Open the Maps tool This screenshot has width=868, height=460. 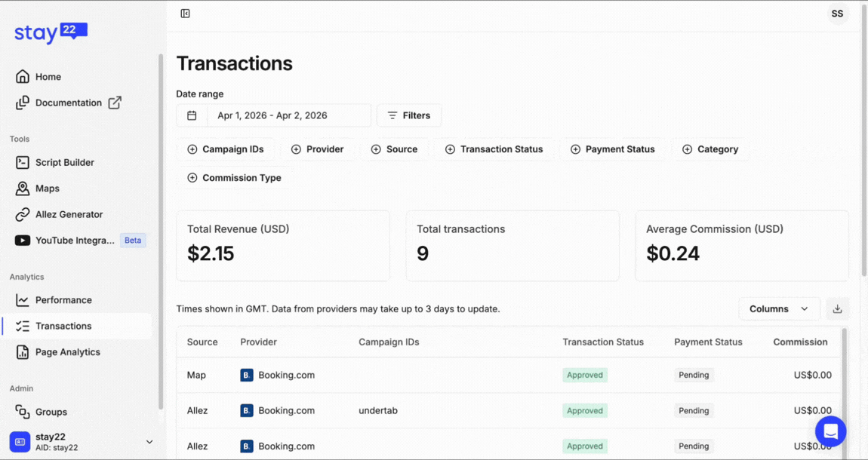47,189
